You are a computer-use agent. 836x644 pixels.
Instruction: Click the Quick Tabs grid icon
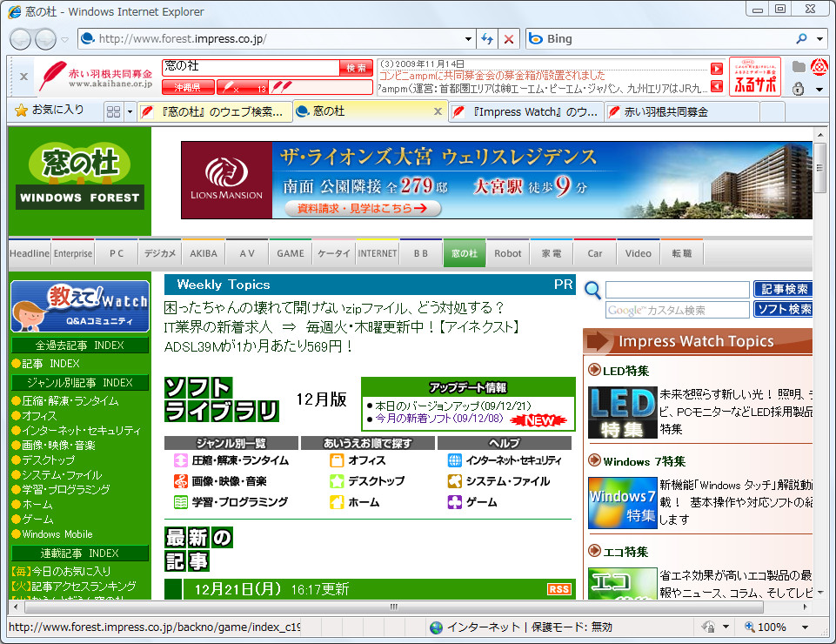[113, 111]
